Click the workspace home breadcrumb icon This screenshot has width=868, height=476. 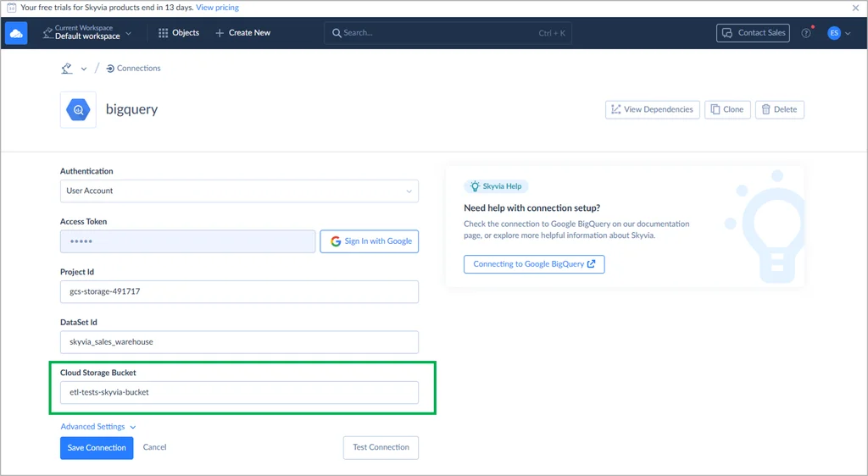click(66, 68)
